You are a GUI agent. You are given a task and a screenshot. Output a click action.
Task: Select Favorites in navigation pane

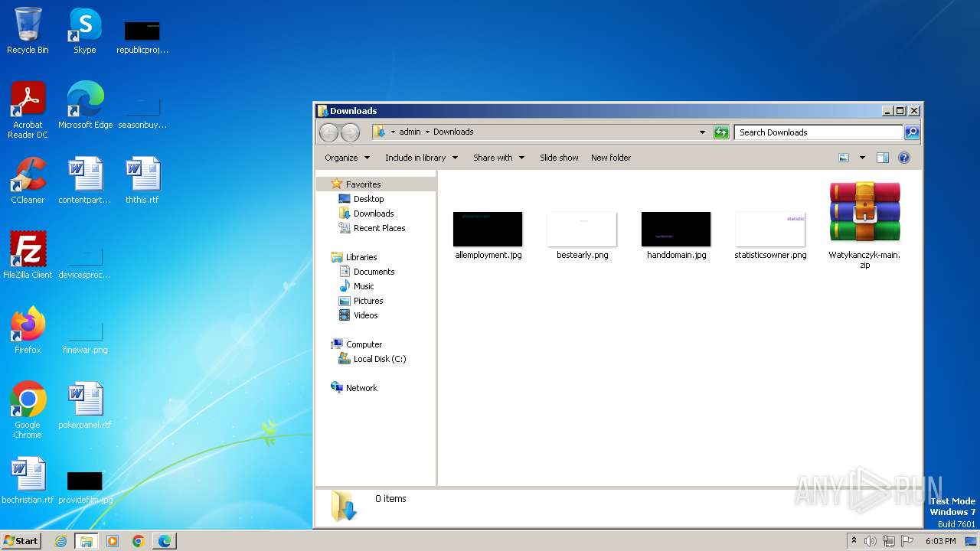pos(363,184)
